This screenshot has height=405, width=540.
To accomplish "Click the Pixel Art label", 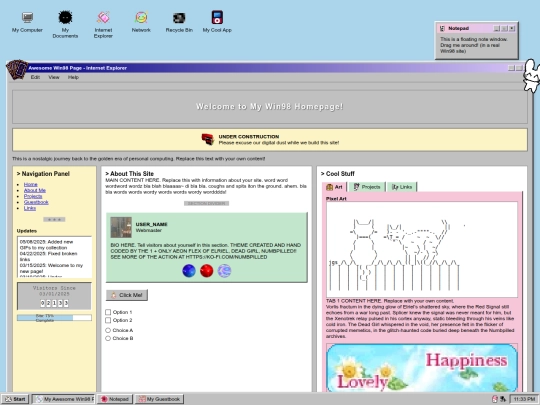I will 336,199.
